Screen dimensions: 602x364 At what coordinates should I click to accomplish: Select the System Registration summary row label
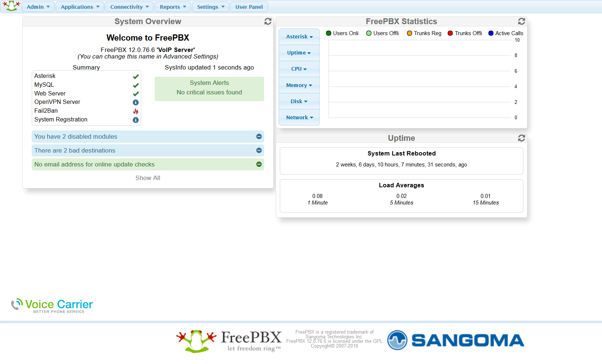(x=61, y=119)
